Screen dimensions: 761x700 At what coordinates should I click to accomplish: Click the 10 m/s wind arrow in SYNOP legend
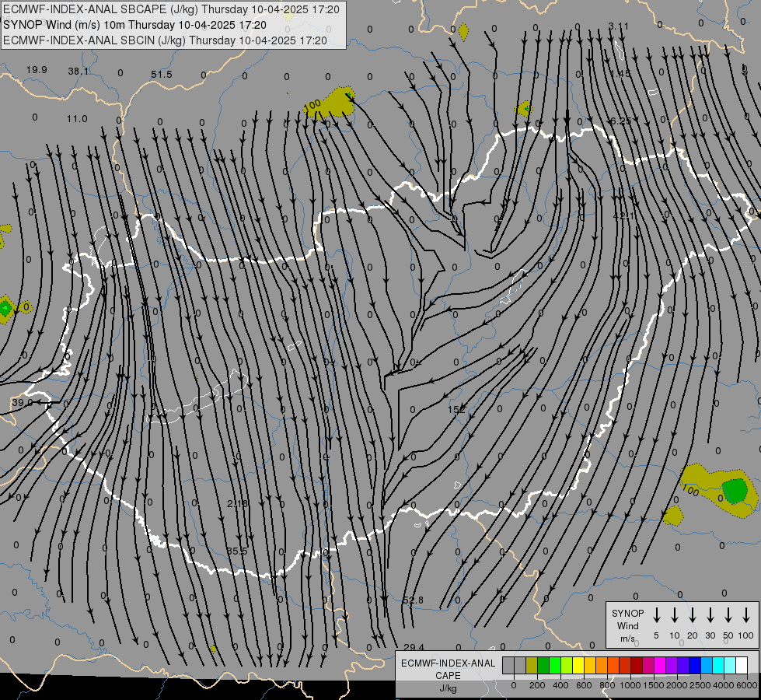point(675,615)
